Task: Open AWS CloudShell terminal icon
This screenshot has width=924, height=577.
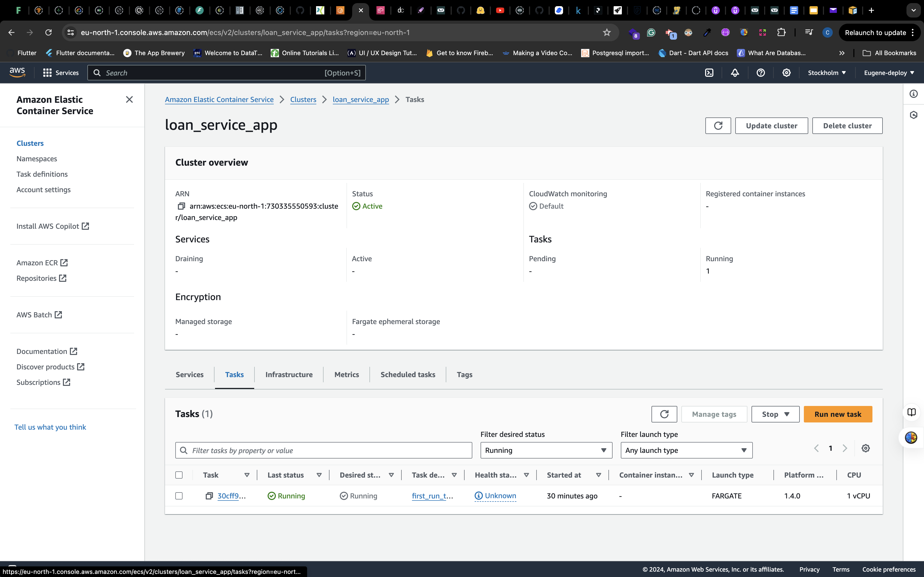Action: point(709,72)
